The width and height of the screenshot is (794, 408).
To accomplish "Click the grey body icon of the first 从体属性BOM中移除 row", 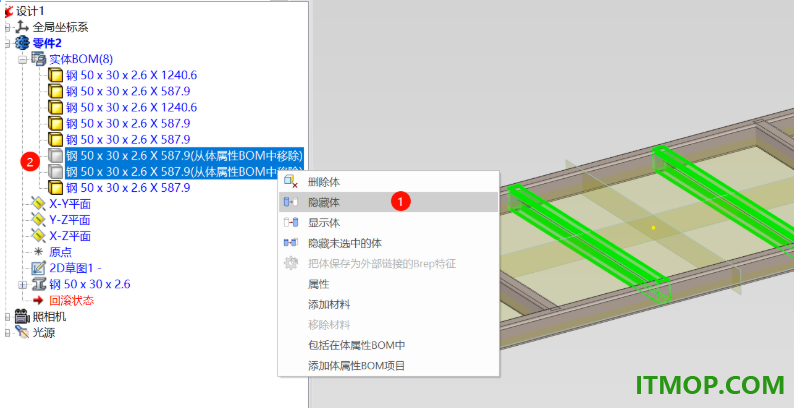I will tap(56, 155).
